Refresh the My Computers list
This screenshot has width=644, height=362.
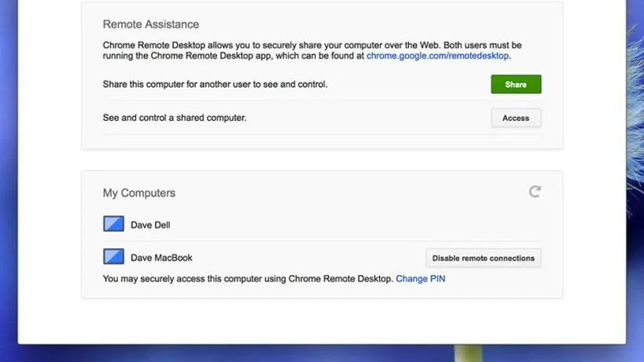pos(534,191)
